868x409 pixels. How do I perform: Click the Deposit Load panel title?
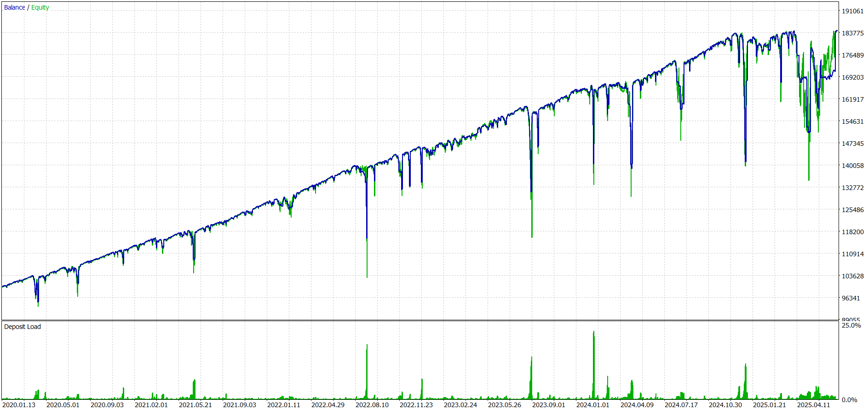[23, 327]
